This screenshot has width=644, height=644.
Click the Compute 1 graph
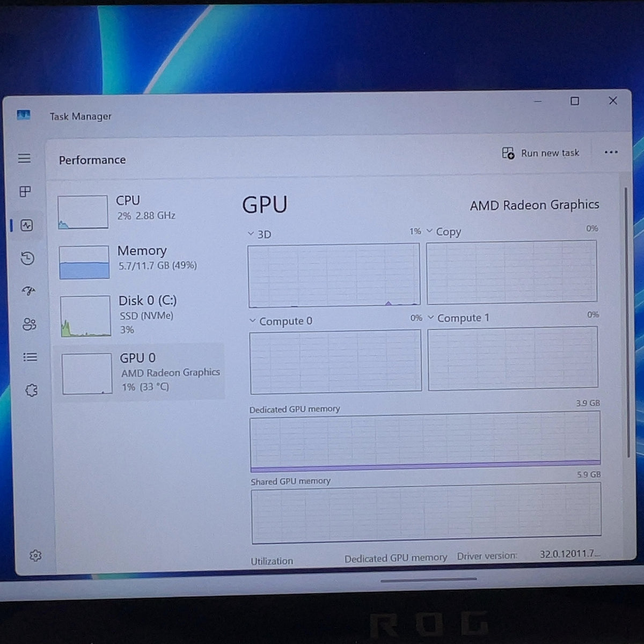tap(513, 358)
